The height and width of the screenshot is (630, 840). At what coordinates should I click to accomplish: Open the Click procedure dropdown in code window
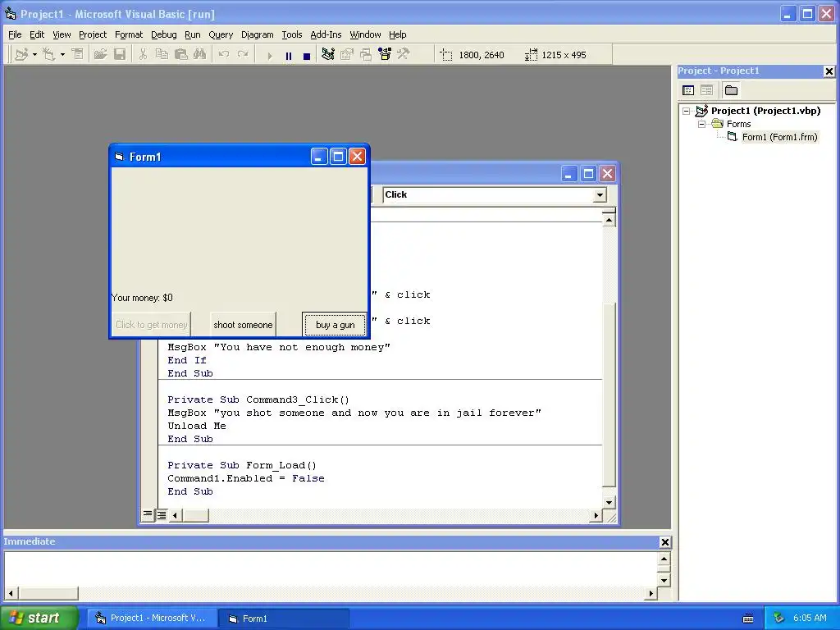(x=600, y=195)
